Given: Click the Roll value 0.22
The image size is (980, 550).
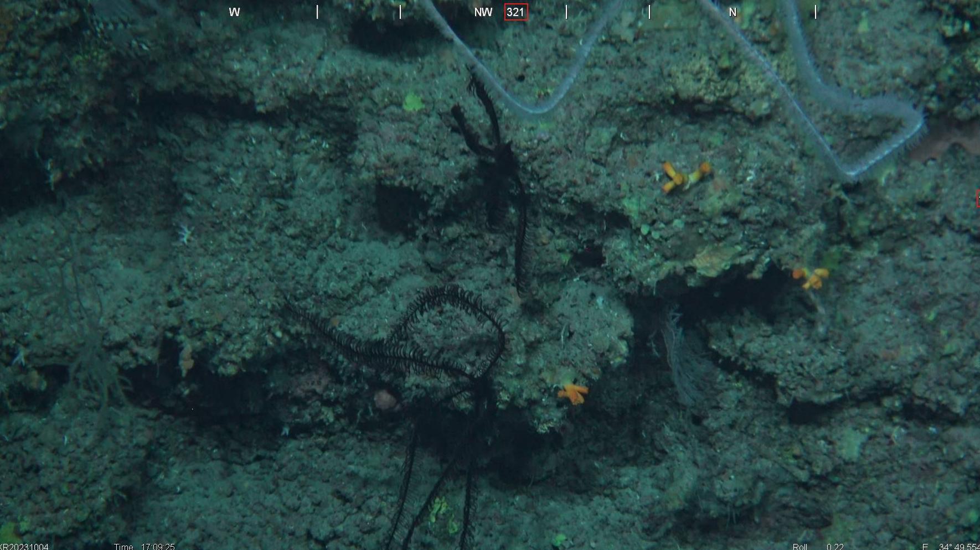Looking at the screenshot, I should [x=835, y=546].
